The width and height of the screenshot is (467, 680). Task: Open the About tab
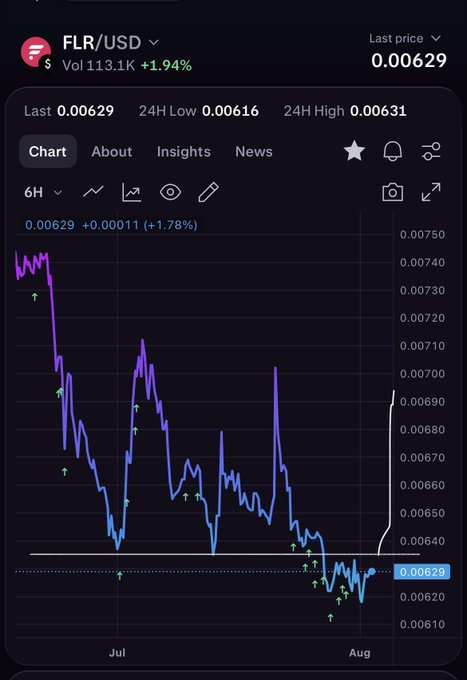click(111, 151)
